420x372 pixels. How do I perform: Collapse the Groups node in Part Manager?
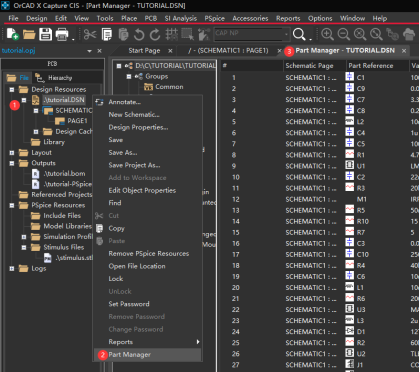coord(129,77)
